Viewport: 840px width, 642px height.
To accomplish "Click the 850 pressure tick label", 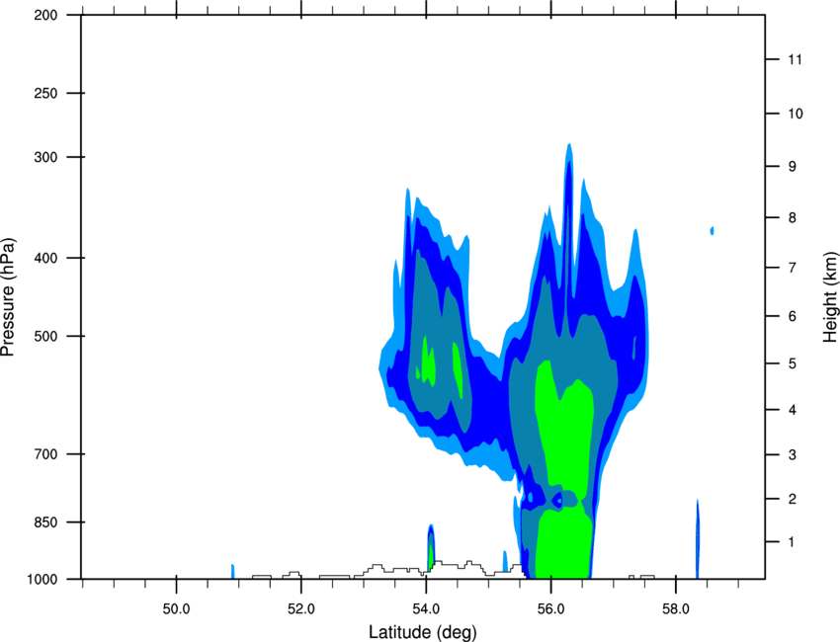I will point(46,522).
